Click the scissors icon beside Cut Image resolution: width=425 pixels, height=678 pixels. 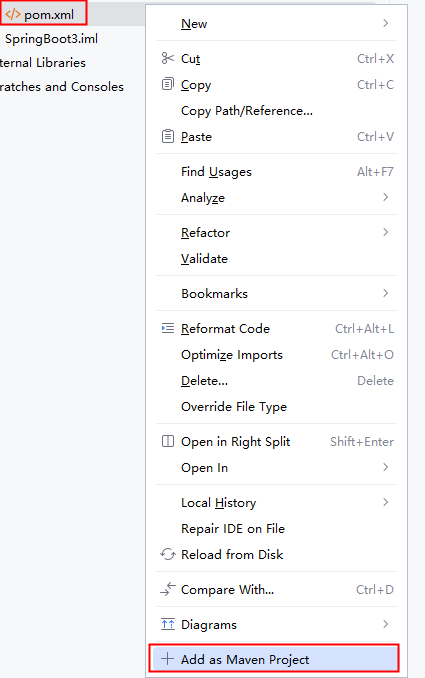click(x=167, y=58)
